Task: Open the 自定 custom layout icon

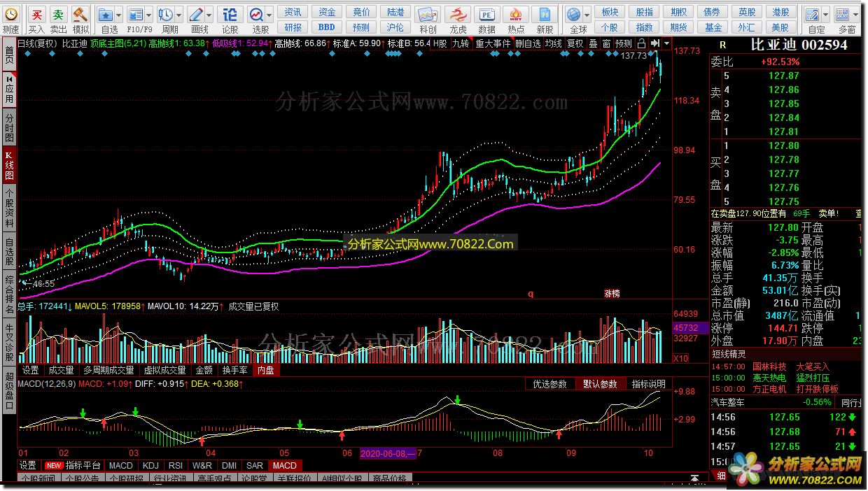Action: [812, 14]
